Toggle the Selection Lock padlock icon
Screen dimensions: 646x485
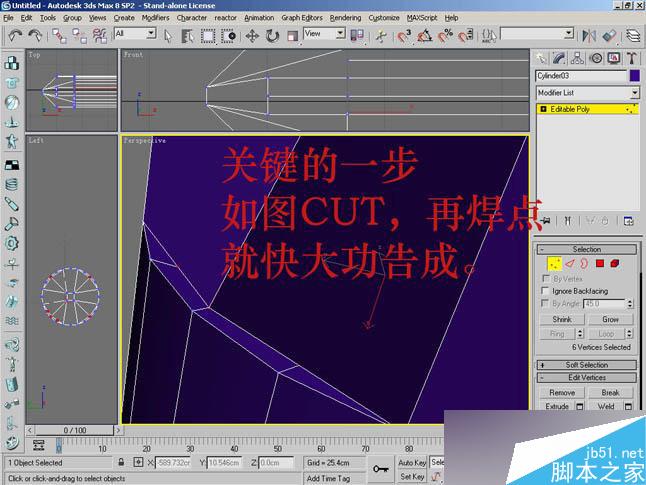coord(121,462)
